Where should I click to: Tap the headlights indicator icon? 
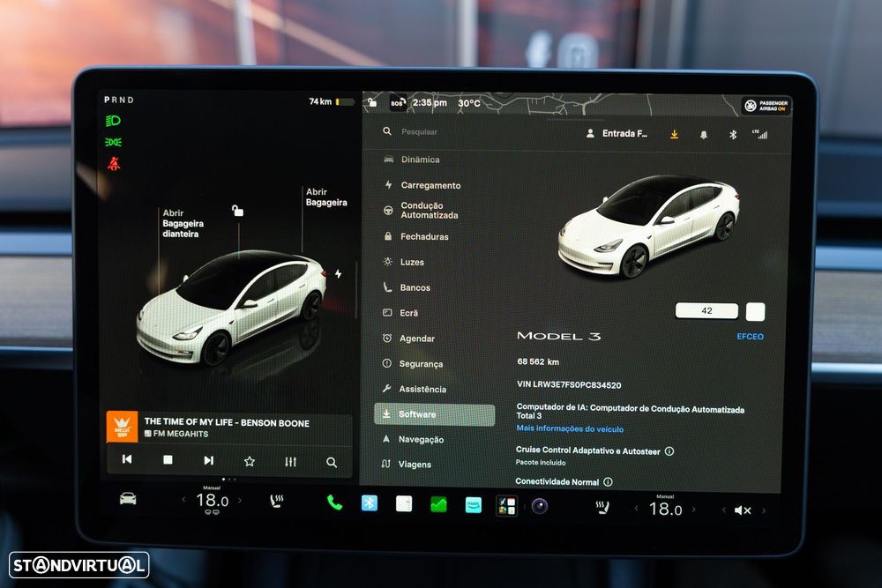pyautogui.click(x=113, y=121)
